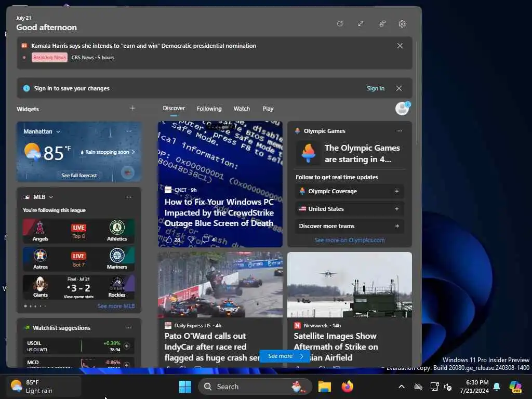Screen dimensions: 532x399
Task: Like the CrowdStrike article thumbs up
Action: point(169,240)
